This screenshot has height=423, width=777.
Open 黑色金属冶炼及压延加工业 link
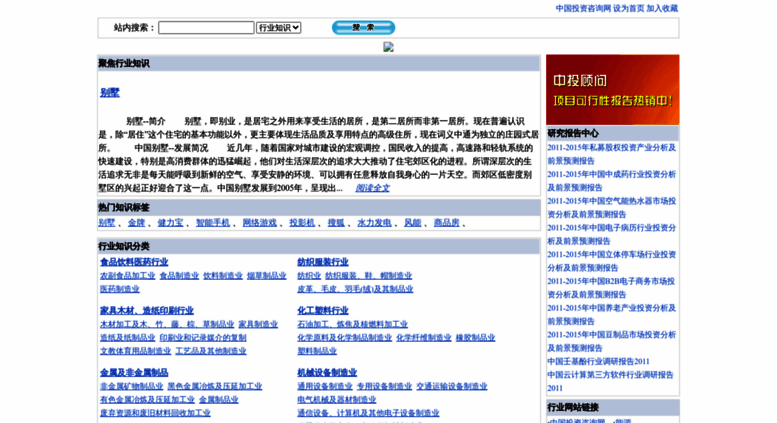(215, 386)
